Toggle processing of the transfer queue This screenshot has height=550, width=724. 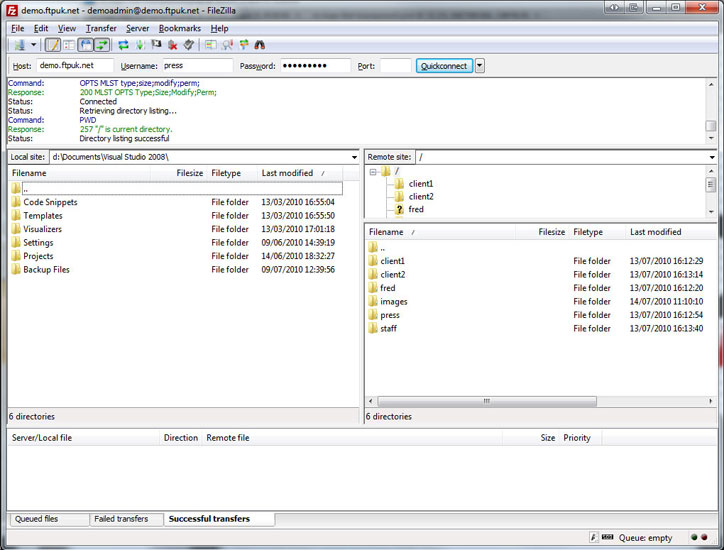[140, 45]
